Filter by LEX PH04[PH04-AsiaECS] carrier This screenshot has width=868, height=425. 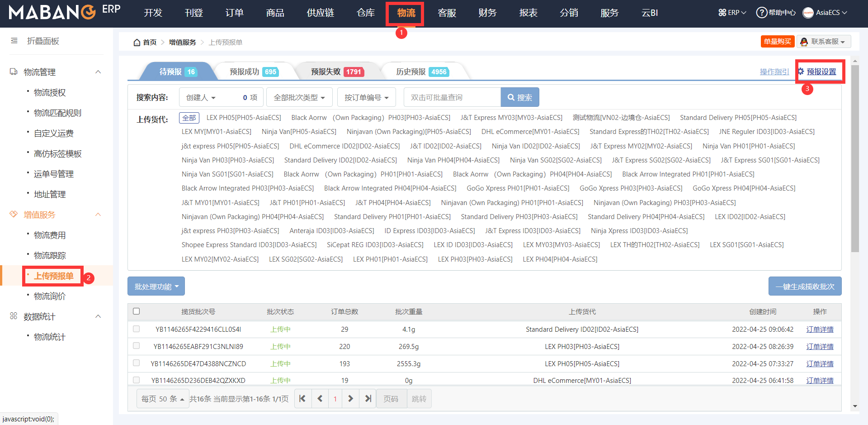[x=560, y=259]
